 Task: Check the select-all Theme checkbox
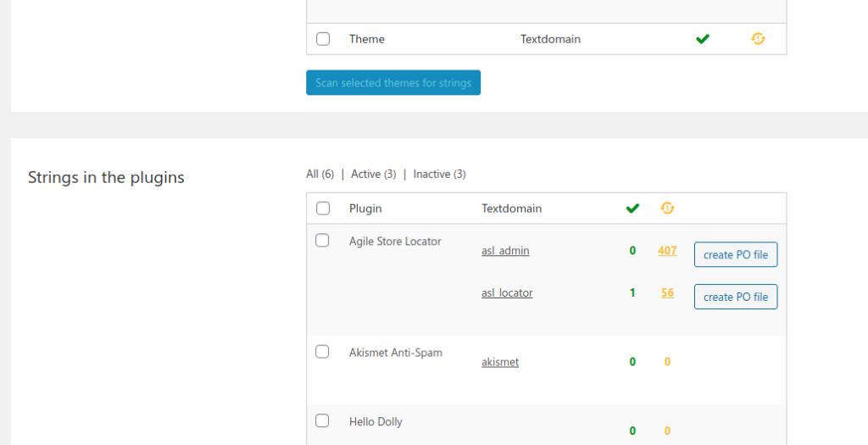(323, 39)
